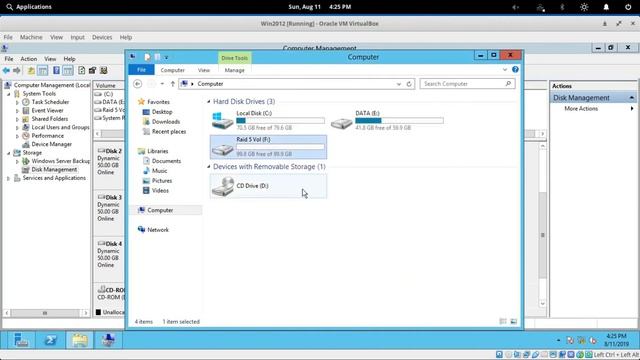Click More Actions in Actions pane
This screenshot has width=640, height=360.
pos(581,109)
